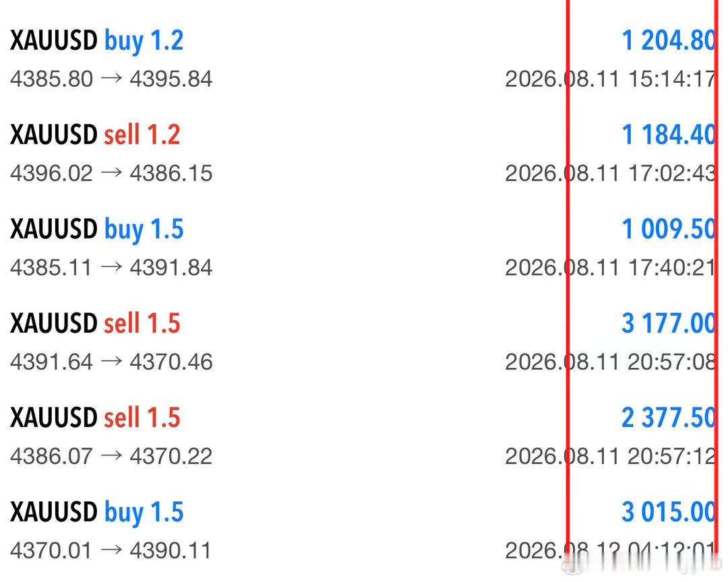
Task: Click the 20:57:12 timestamp
Action: coord(672,456)
